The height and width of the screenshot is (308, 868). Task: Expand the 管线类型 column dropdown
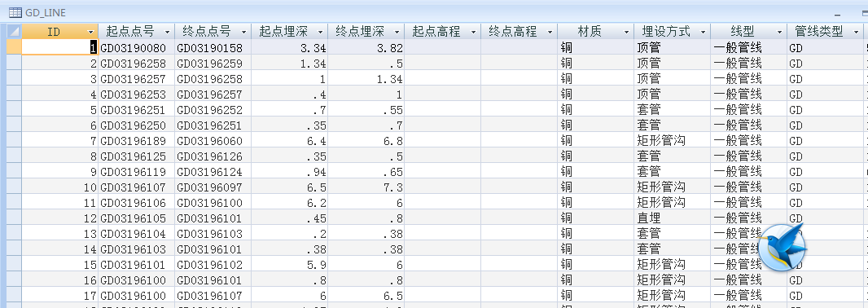[x=856, y=32]
